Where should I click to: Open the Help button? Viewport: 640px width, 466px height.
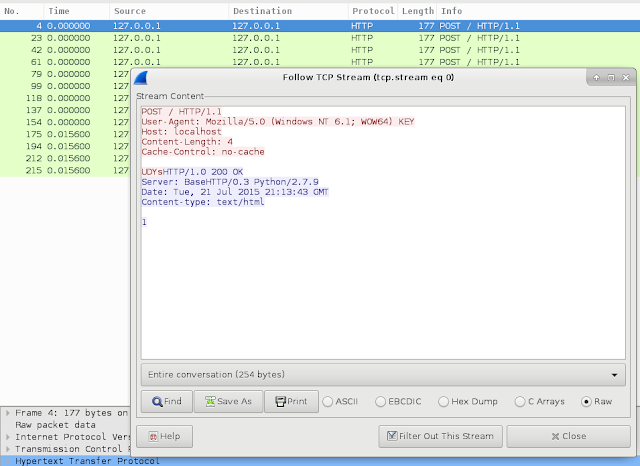point(164,436)
